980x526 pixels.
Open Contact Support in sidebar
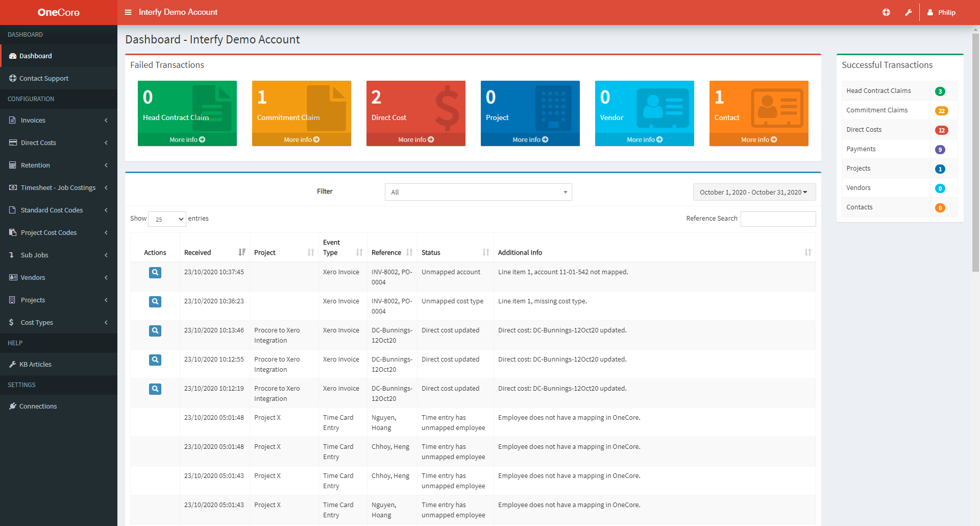point(59,78)
